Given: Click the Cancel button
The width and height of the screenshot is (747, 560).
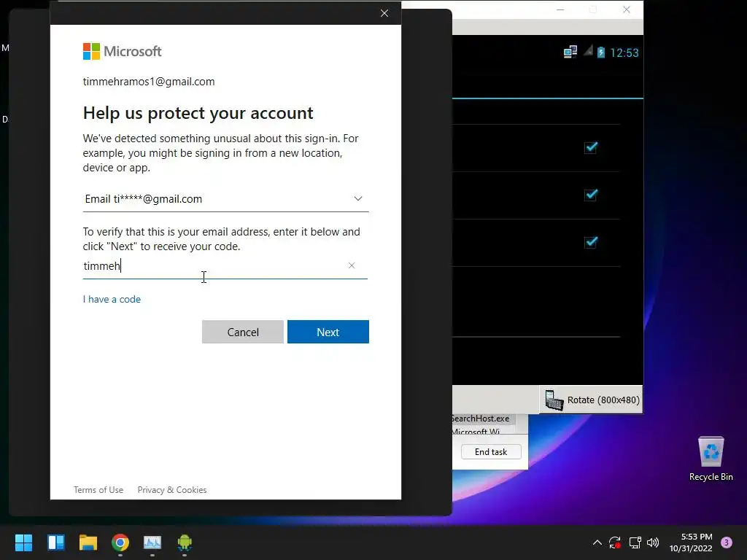Looking at the screenshot, I should pyautogui.click(x=242, y=332).
